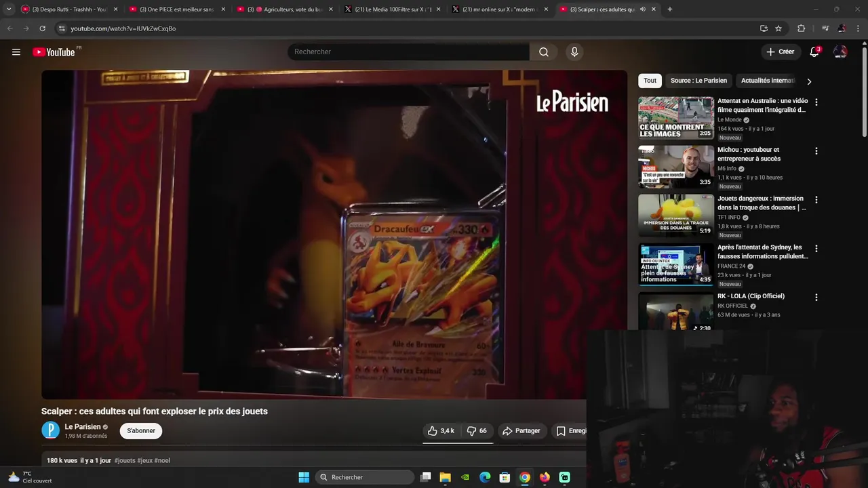868x488 pixels.
Task: Open the YouTube account avatar menu
Action: pyautogui.click(x=840, y=52)
